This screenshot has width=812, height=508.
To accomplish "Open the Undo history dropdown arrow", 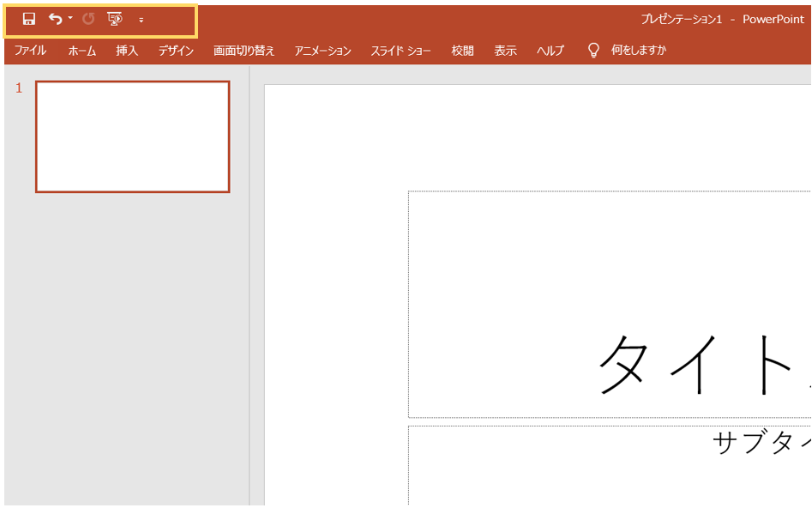I will click(70, 18).
